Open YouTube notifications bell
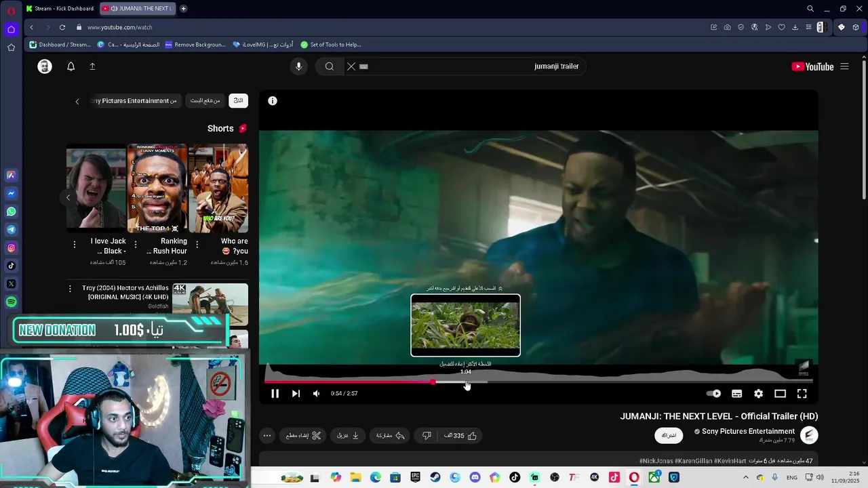 point(71,66)
